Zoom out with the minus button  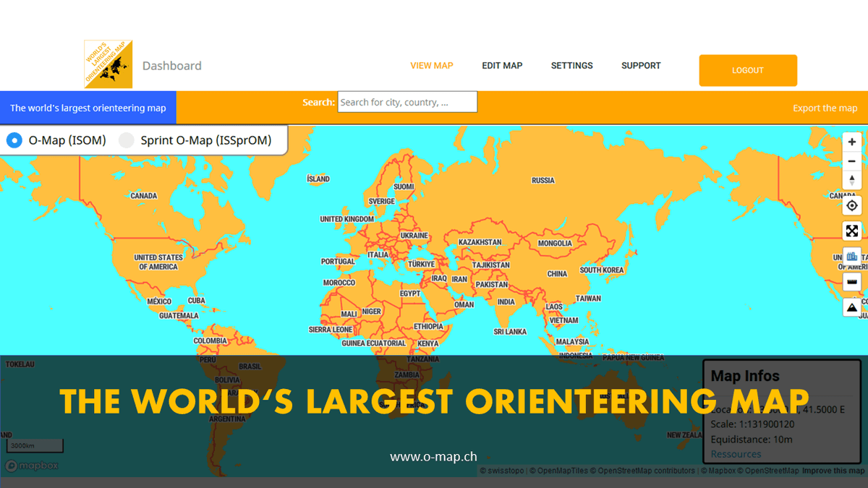[852, 161]
